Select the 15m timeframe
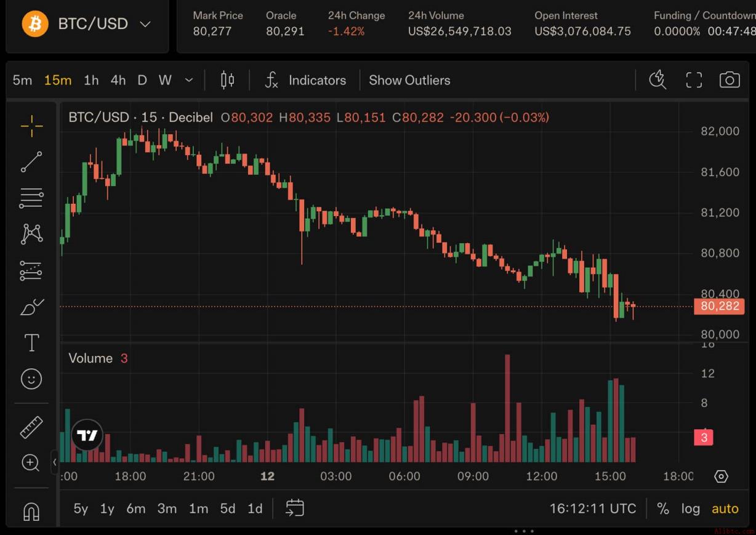This screenshot has height=535, width=756. click(57, 80)
